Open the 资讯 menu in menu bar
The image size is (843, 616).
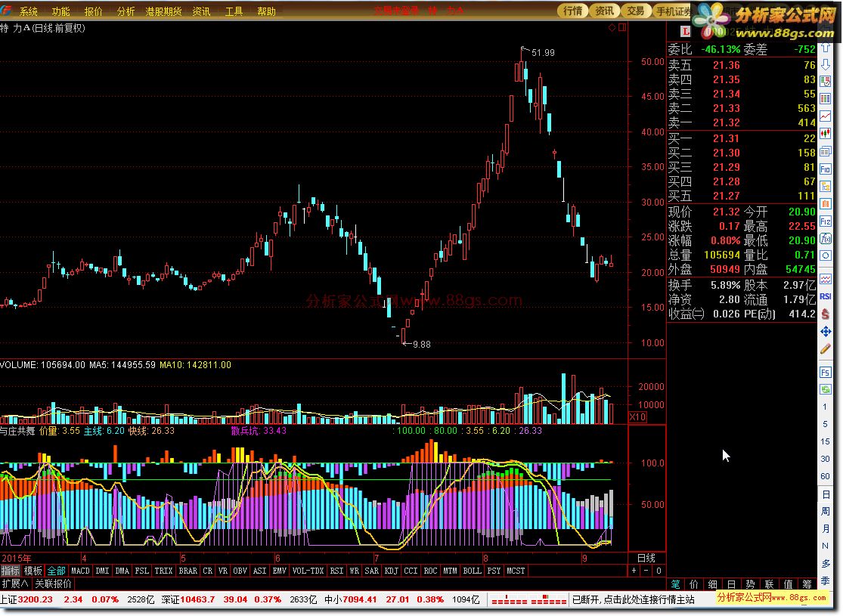(202, 11)
